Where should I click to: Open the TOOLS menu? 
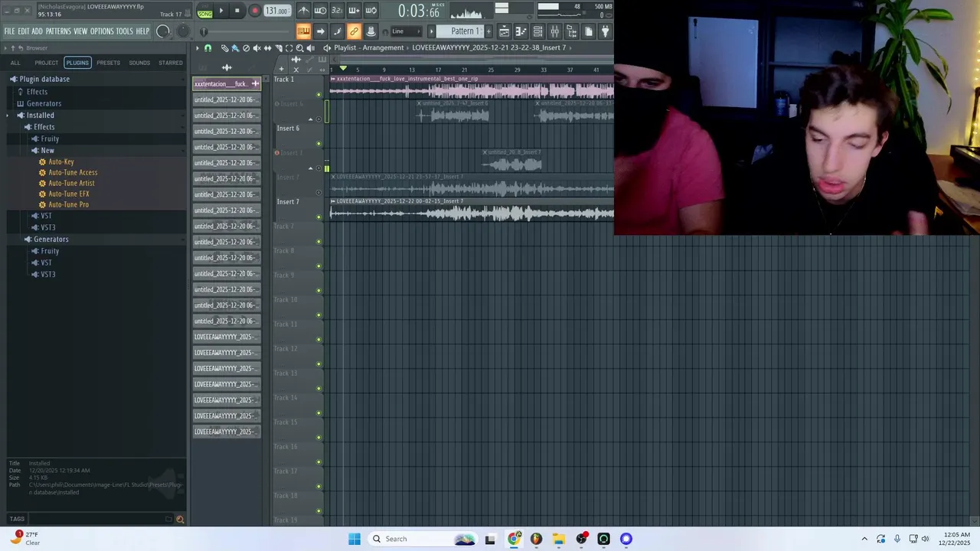(x=125, y=31)
